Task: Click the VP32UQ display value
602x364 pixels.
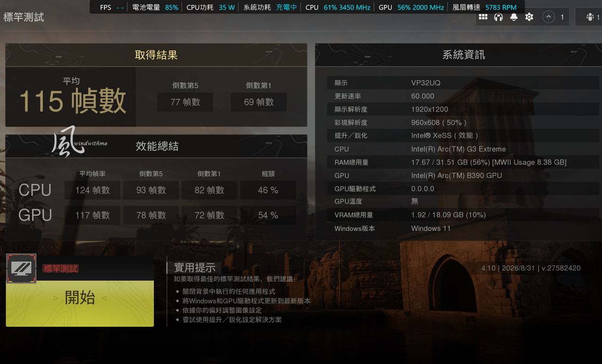Action: click(x=426, y=83)
